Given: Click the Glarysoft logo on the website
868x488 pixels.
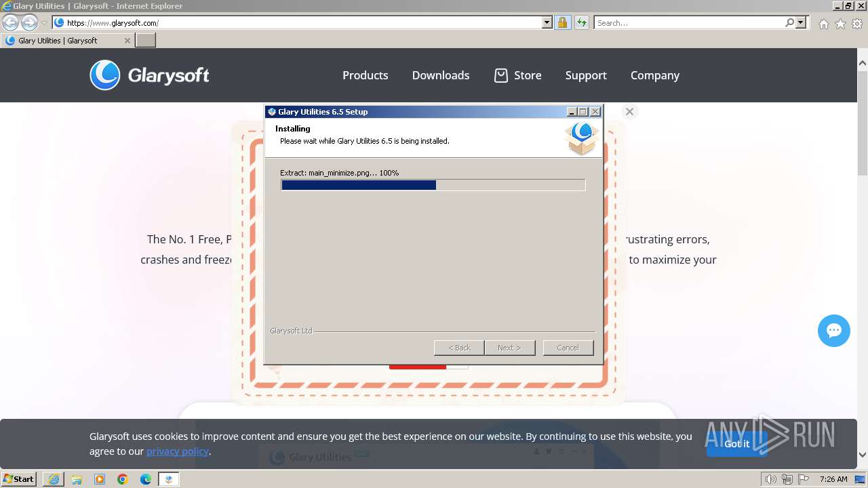Looking at the screenshot, I should point(150,75).
